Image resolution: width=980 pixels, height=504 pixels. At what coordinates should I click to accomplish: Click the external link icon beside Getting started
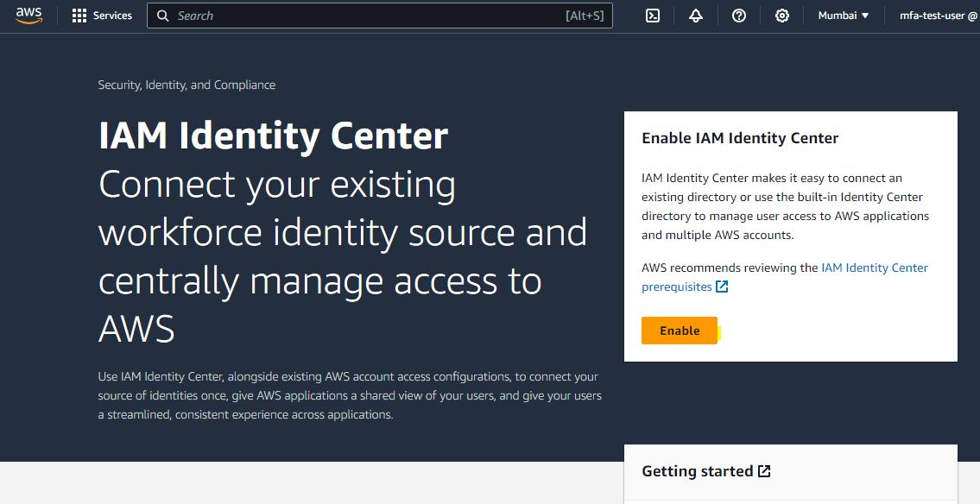pos(764,471)
